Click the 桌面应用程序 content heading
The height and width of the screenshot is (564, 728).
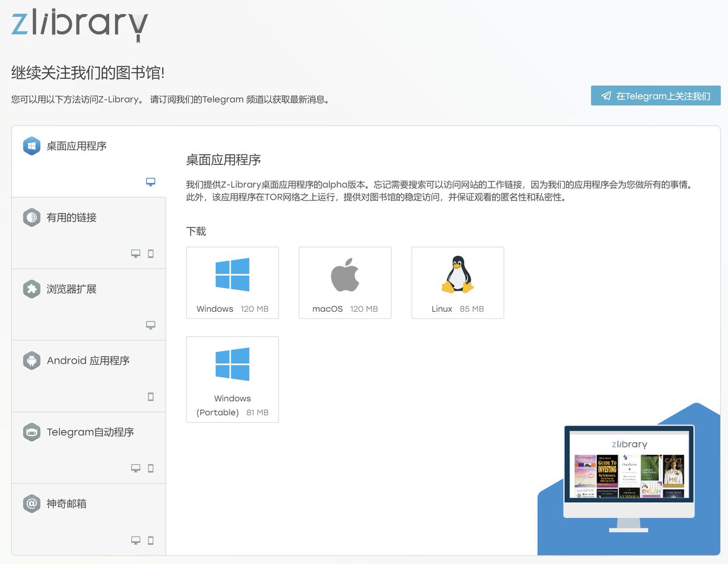(223, 160)
